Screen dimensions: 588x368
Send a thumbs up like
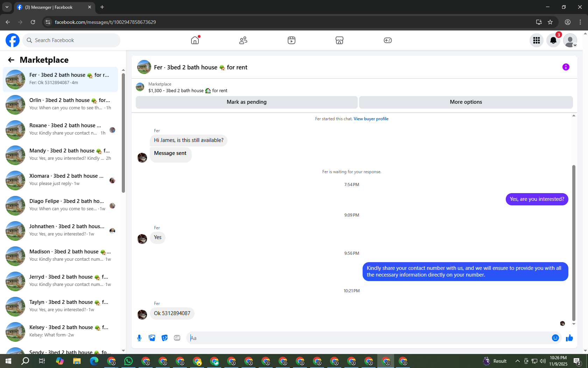point(569,338)
